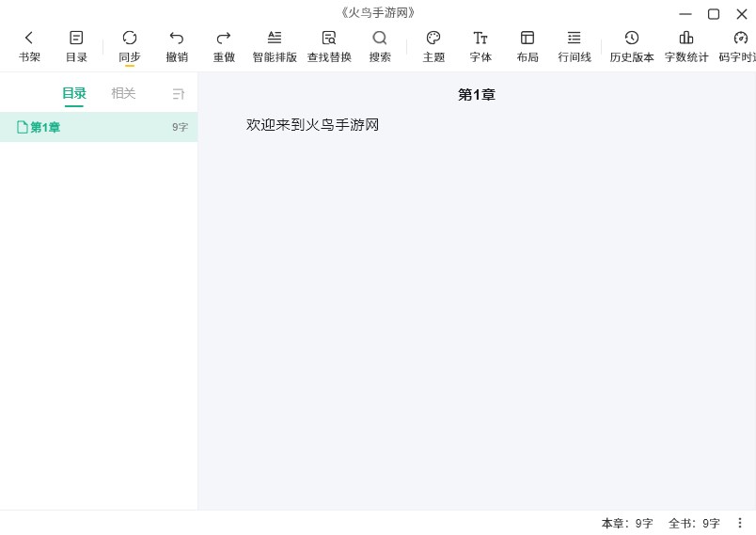Switch to the 目录 sidebar tab
The height and width of the screenshot is (535, 756).
click(73, 93)
